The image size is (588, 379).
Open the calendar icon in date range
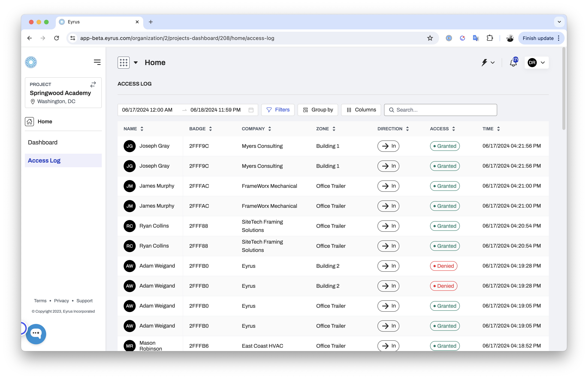[251, 110]
